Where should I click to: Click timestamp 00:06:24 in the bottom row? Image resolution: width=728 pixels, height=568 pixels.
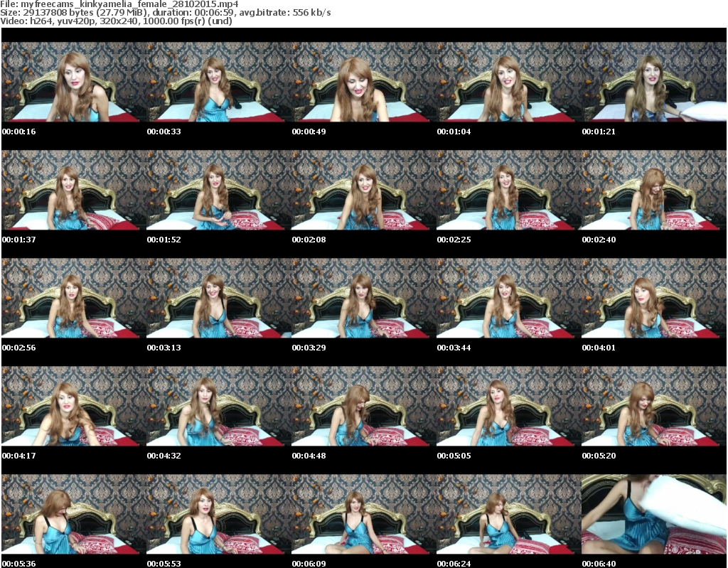click(x=454, y=563)
